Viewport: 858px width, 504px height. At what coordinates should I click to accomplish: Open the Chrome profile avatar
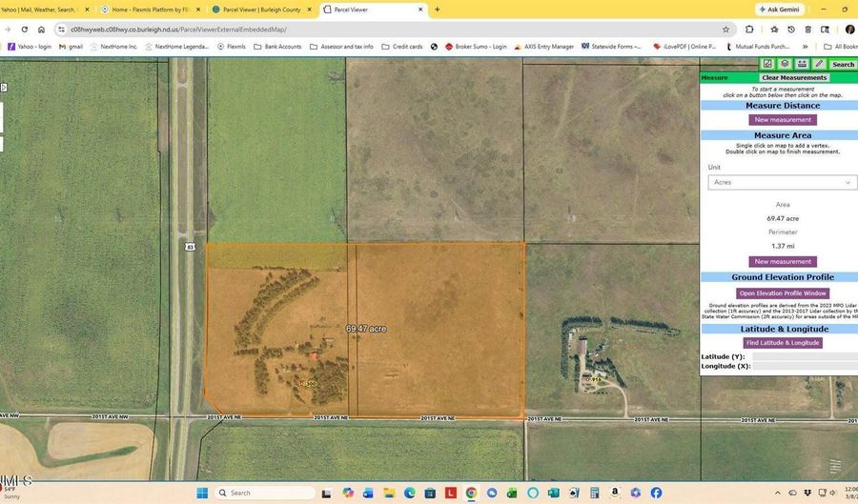click(x=849, y=30)
